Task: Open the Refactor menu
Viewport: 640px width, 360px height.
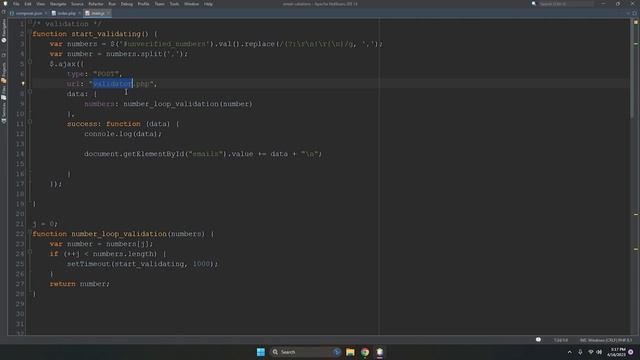Action: click(96, 4)
